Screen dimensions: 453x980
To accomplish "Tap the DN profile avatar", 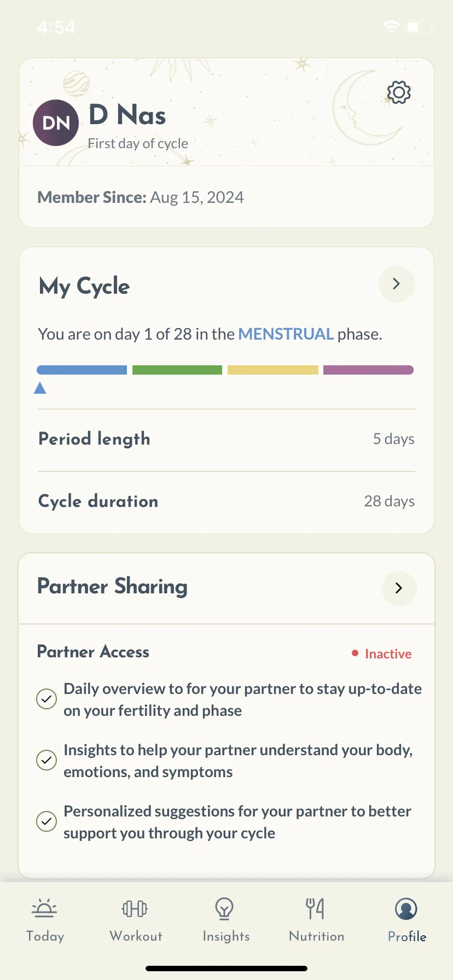I will point(56,122).
